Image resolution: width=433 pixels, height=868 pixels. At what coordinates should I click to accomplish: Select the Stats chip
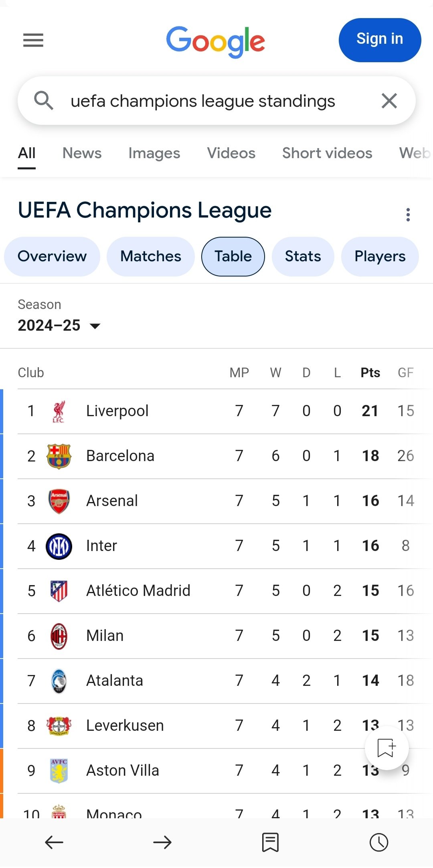click(303, 256)
